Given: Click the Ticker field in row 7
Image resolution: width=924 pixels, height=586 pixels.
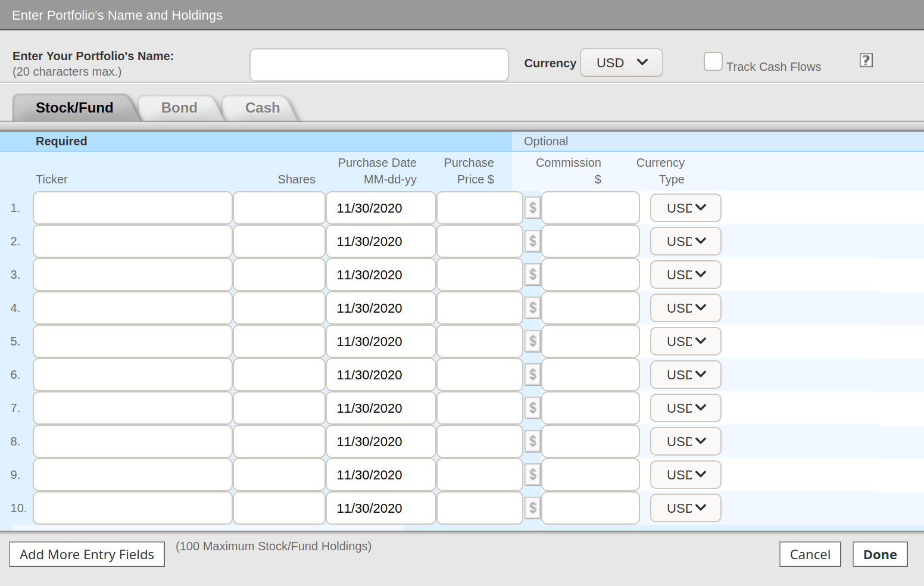Looking at the screenshot, I should coord(133,408).
